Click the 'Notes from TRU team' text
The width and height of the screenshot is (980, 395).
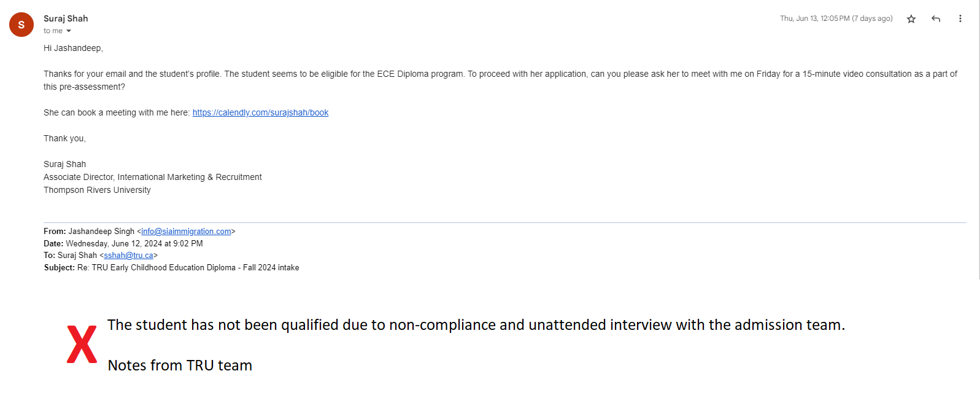[x=180, y=366]
